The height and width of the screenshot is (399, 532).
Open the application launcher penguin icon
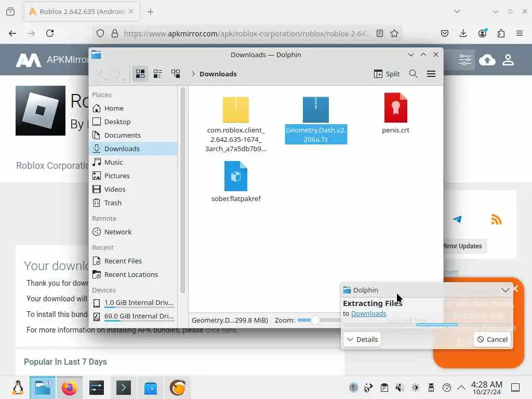pyautogui.click(x=18, y=388)
